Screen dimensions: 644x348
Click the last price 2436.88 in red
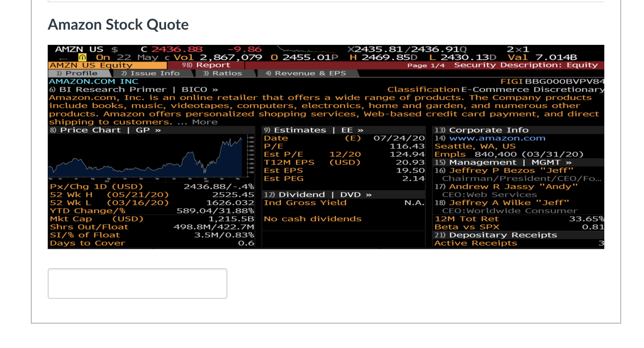coord(177,49)
